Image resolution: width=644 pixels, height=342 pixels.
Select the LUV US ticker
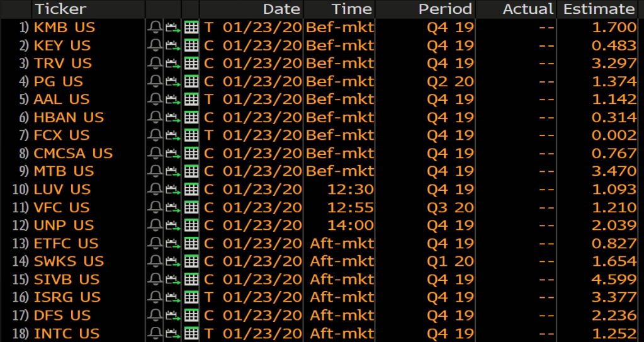(62, 190)
